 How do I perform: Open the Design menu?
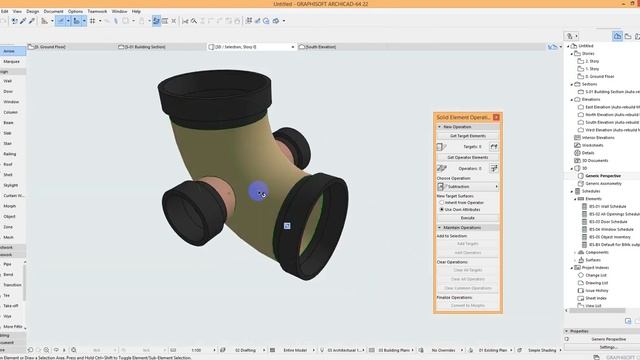click(x=33, y=11)
